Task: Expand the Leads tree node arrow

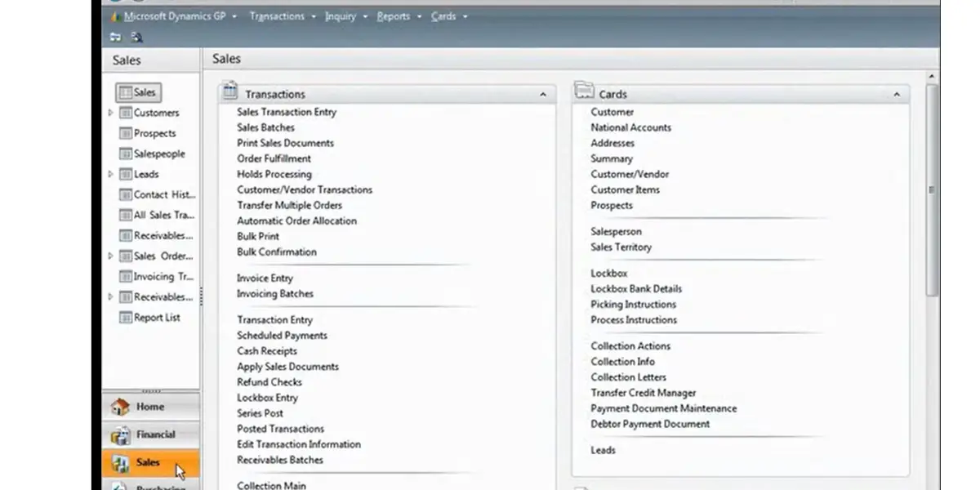Action: 111,174
